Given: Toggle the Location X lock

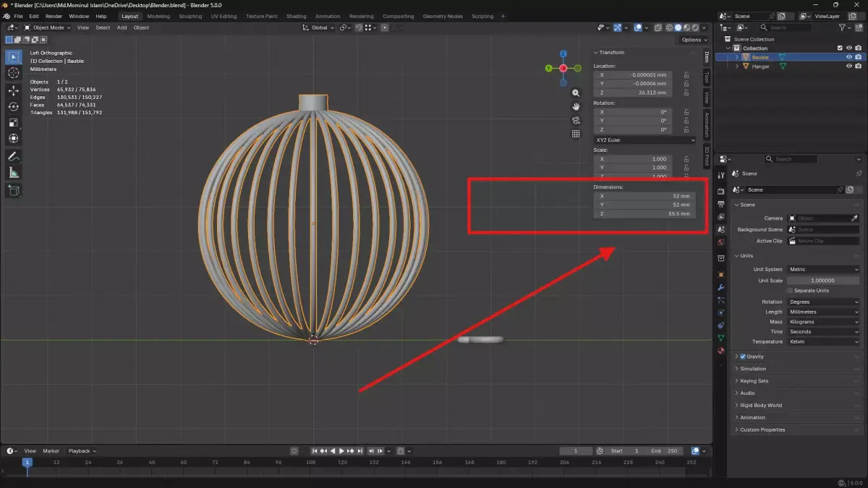Looking at the screenshot, I should 686,74.
